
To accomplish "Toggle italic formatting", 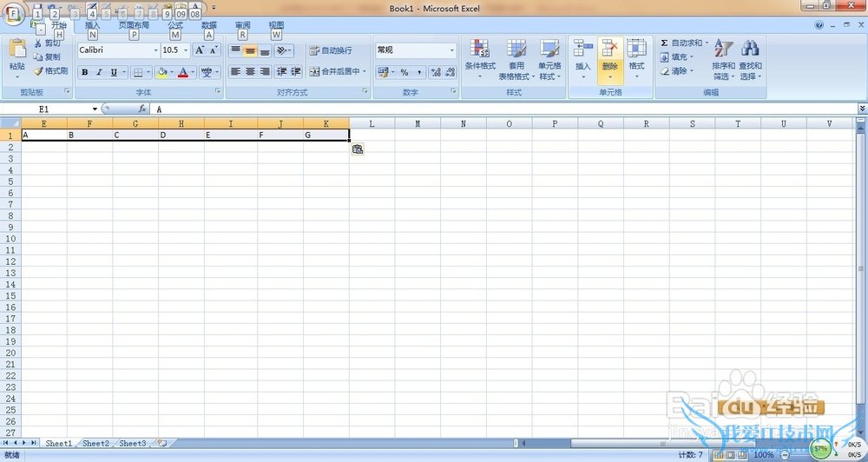I will click(99, 72).
